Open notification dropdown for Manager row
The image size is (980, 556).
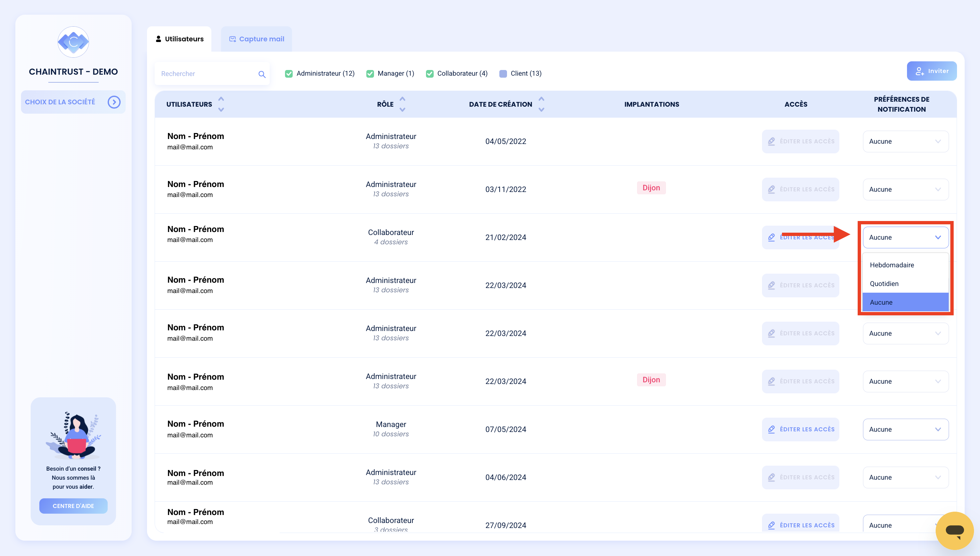coord(906,429)
